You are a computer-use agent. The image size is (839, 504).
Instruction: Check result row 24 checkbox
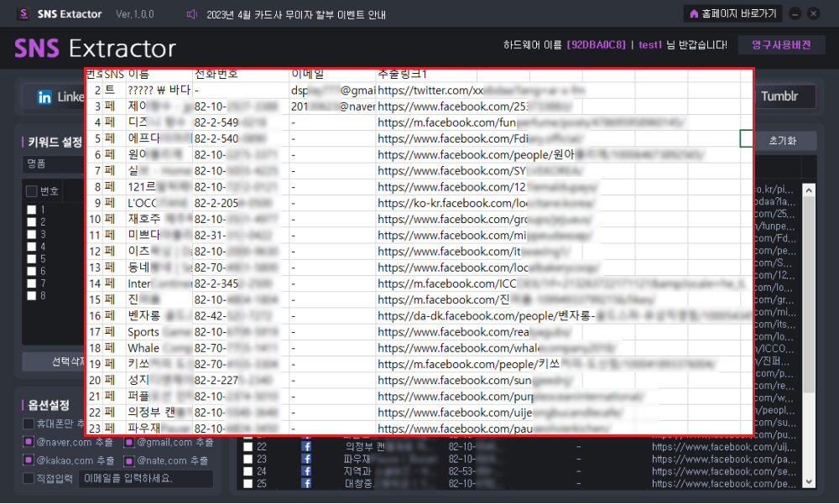(x=248, y=471)
